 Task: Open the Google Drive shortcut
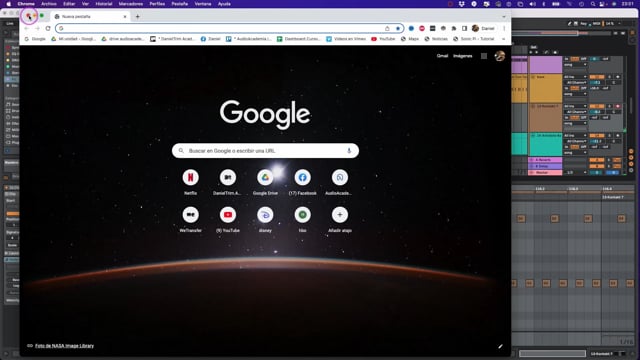point(265,178)
